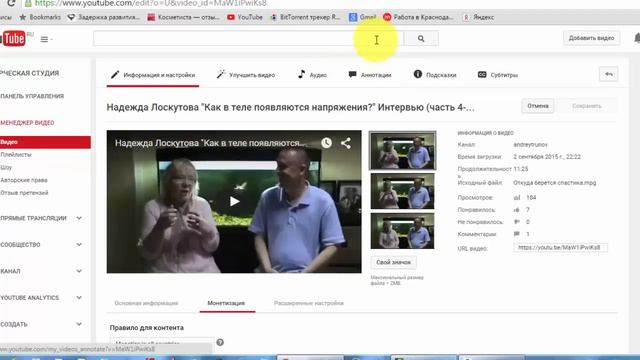
Task: Open the BitTorrent трекер bookmark
Action: [x=305, y=17]
